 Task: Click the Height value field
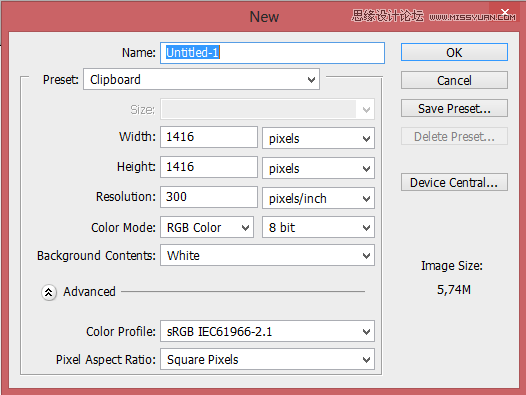pos(209,167)
